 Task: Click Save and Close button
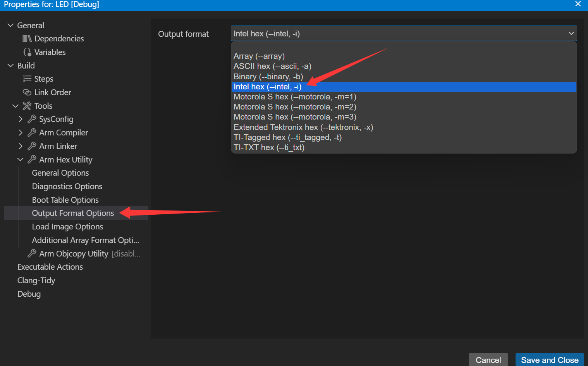pos(549,360)
